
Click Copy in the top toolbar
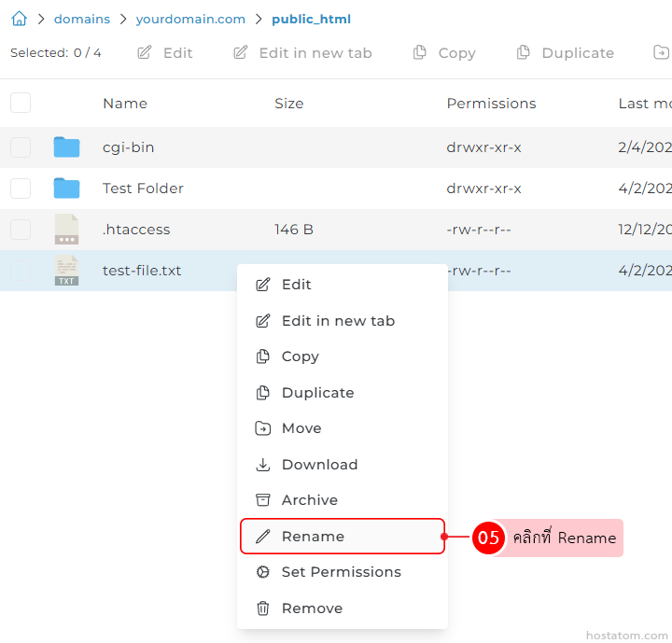444,53
